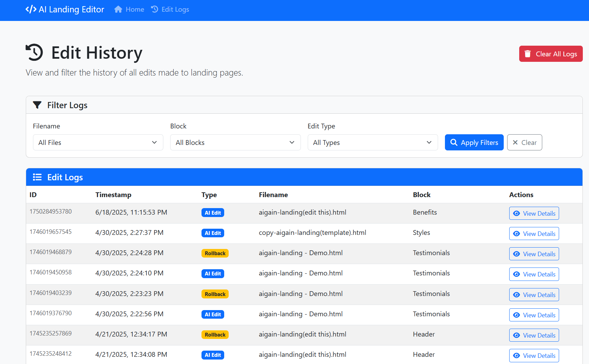
Task: Open the Edit Type dropdown
Action: (x=372, y=143)
